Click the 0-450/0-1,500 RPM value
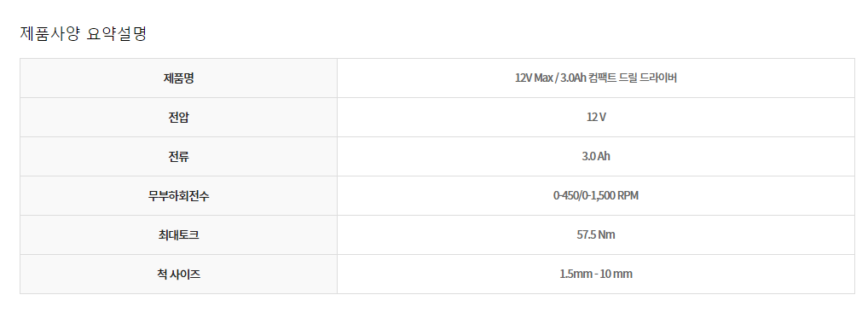868x318 pixels. tap(596, 196)
